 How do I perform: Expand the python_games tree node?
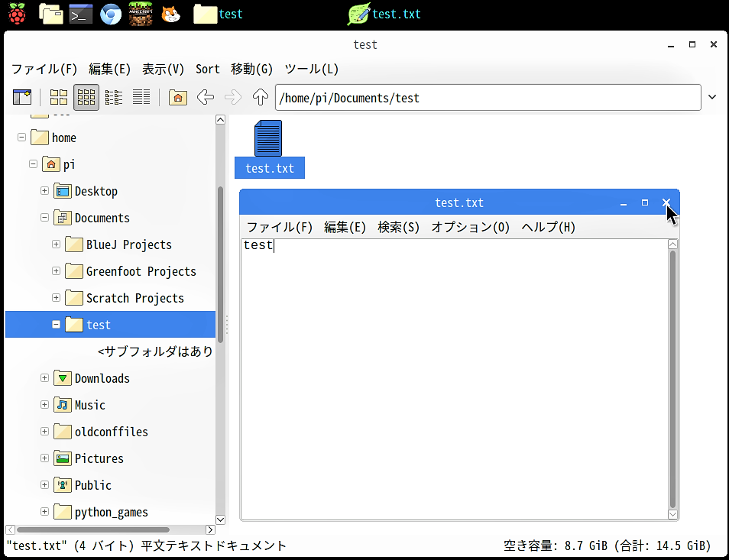[44, 512]
